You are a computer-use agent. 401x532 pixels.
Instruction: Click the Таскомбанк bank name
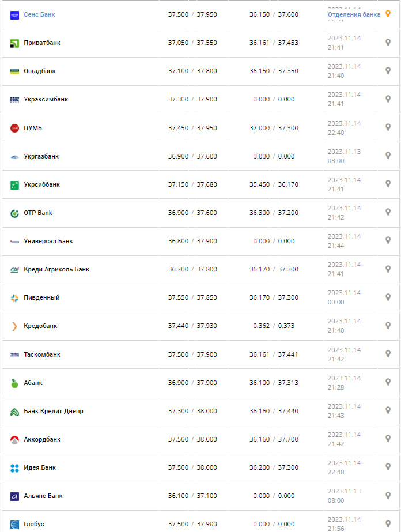[x=42, y=354]
